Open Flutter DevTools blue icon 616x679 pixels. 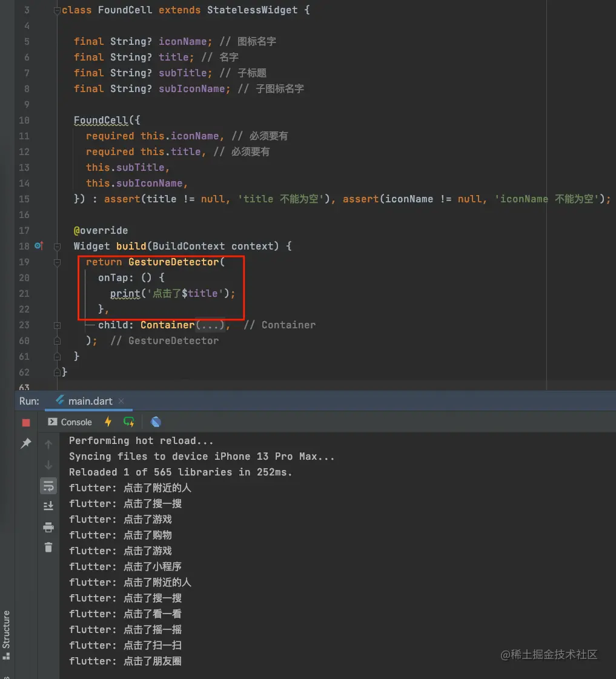point(156,422)
